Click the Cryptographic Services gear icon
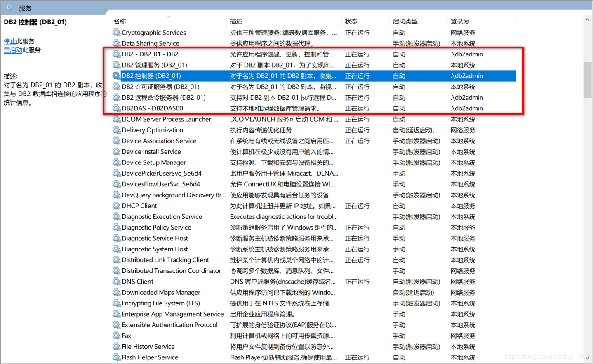The height and width of the screenshot is (364, 593). 116,33
